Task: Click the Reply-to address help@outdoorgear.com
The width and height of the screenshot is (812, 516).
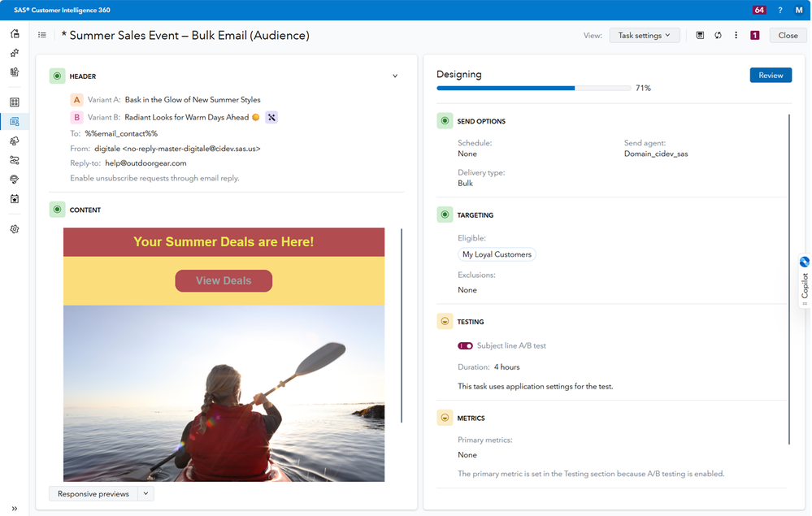Action: point(145,163)
